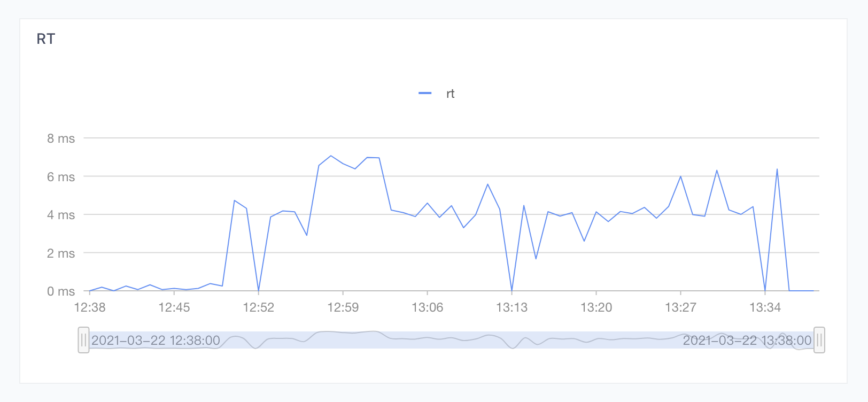The height and width of the screenshot is (402, 868).
Task: Click the 8 ms y-axis label
Action: (61, 138)
